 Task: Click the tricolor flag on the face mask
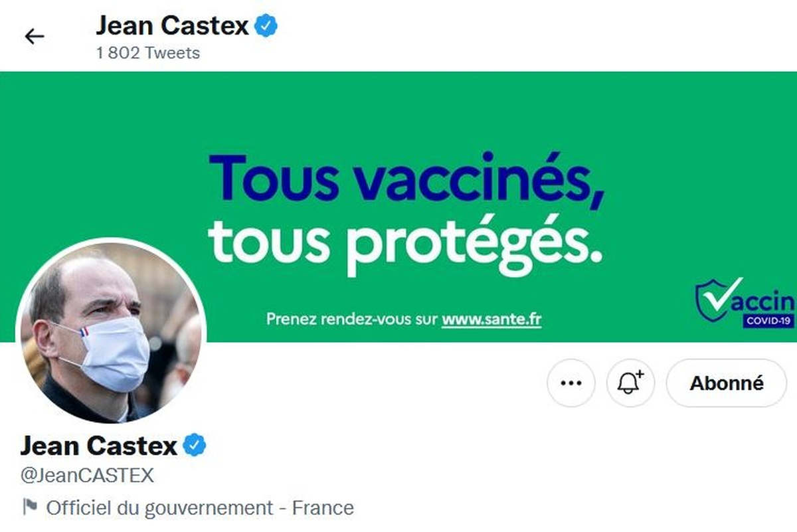pyautogui.click(x=84, y=331)
